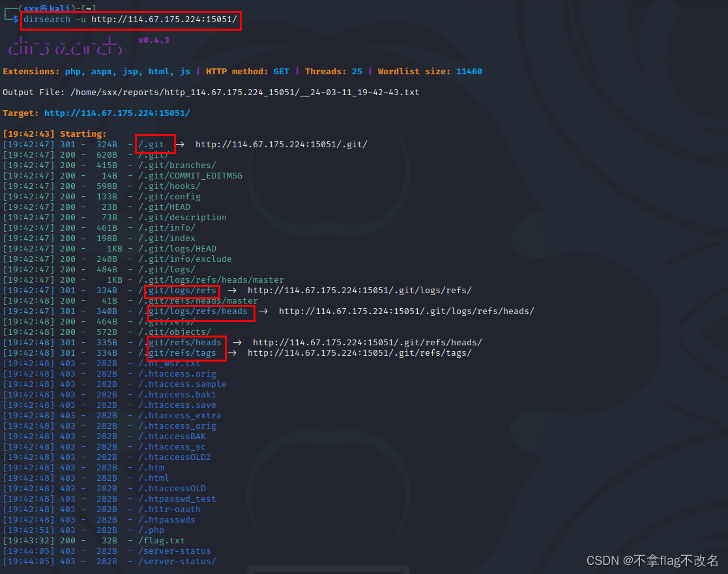Select the /.git/HEAD path
This screenshot has width=728, height=574.
tap(164, 207)
